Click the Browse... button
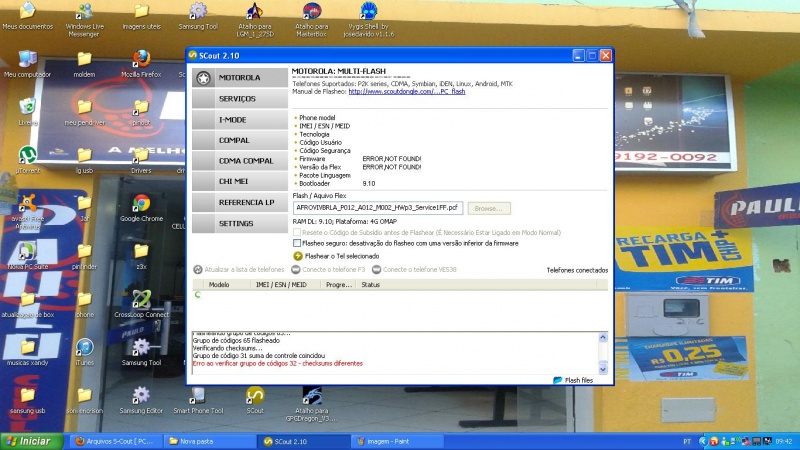 [x=489, y=208]
